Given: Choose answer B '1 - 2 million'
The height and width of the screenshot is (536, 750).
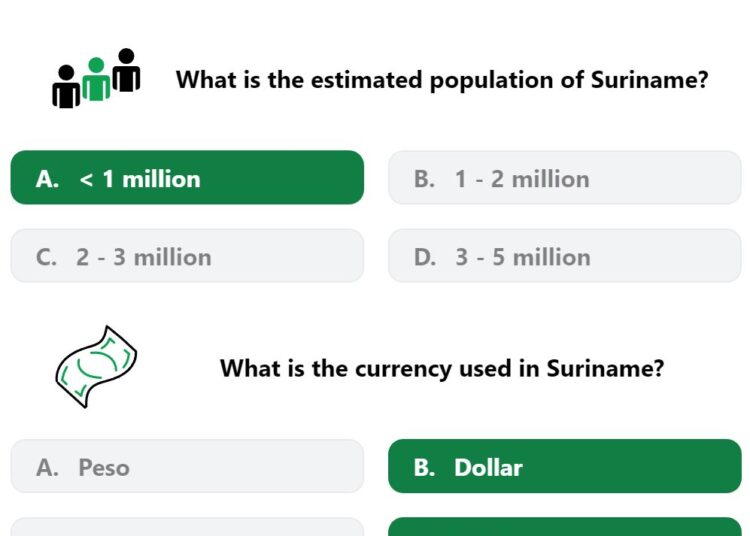Looking at the screenshot, I should click(x=564, y=177).
